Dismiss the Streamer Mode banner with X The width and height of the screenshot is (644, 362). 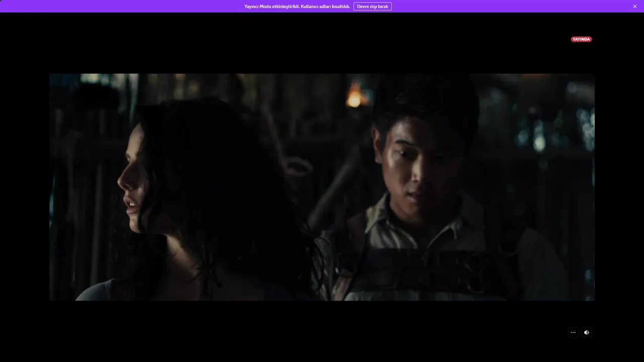tap(635, 7)
